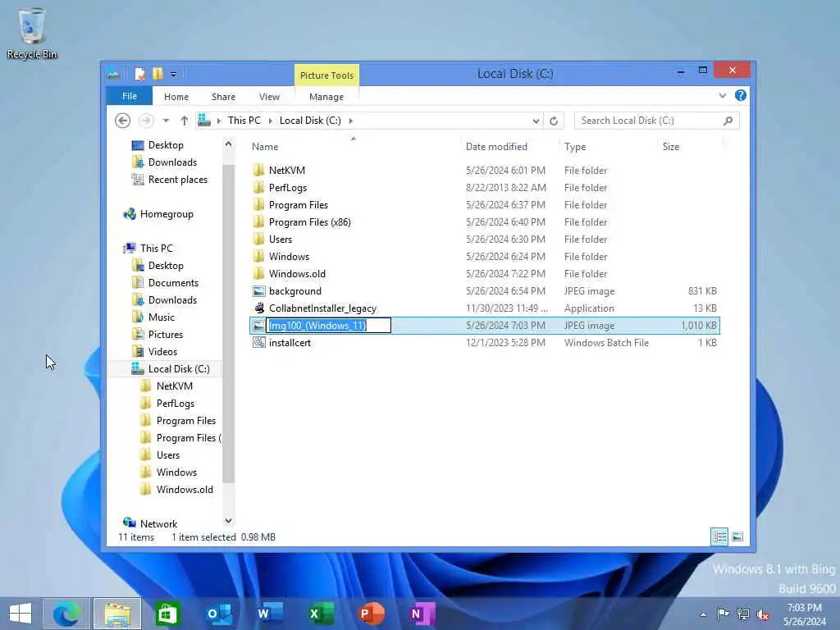Select This PC in navigation pane
Image resolution: width=840 pixels, height=630 pixels.
pyautogui.click(x=157, y=248)
